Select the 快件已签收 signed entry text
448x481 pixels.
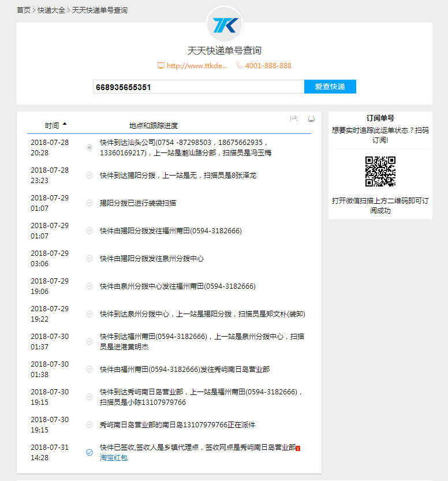tap(197, 448)
